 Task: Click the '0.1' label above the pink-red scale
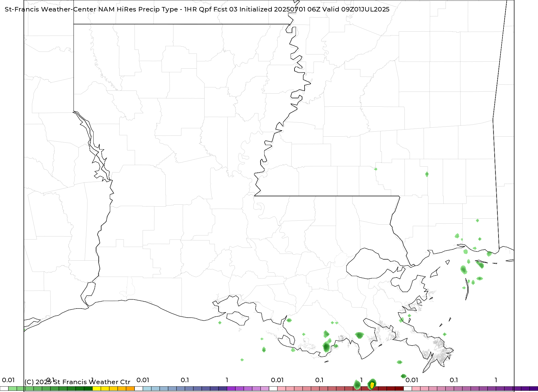319,380
